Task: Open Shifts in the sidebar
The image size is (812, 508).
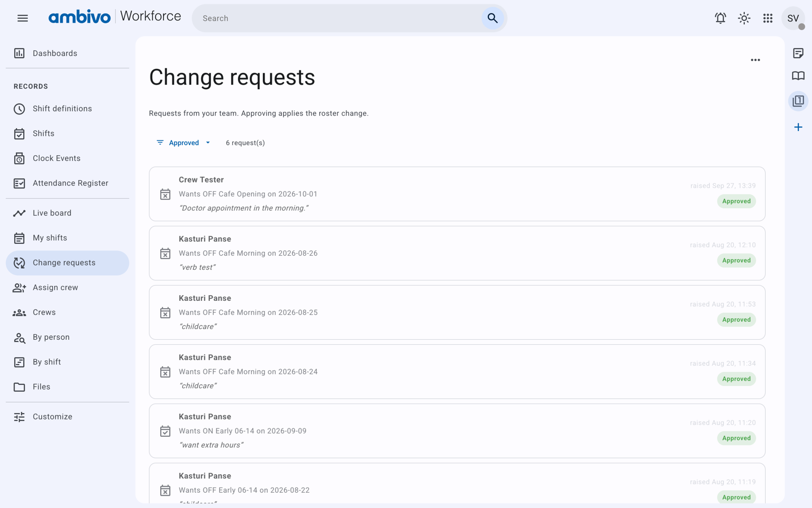Action: point(67,133)
